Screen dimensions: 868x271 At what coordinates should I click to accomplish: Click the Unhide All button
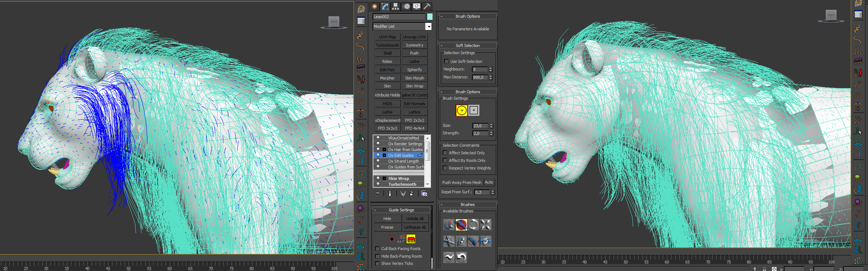click(x=414, y=219)
